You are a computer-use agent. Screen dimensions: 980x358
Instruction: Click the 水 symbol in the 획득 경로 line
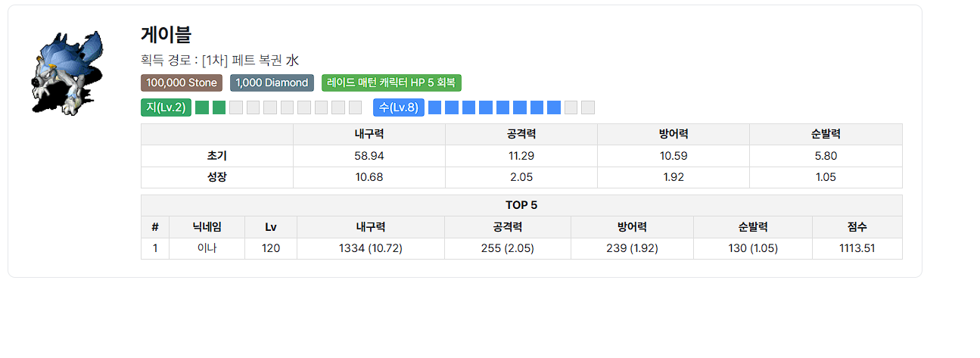pos(292,61)
